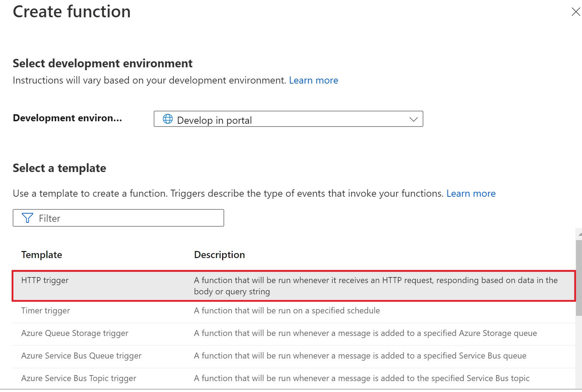582x392 pixels.
Task: Click the Development environment field label
Action: 68,118
